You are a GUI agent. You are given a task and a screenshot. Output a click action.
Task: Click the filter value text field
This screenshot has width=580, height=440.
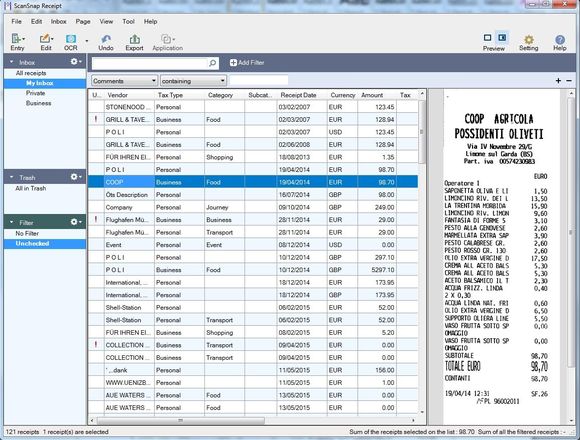(259, 80)
